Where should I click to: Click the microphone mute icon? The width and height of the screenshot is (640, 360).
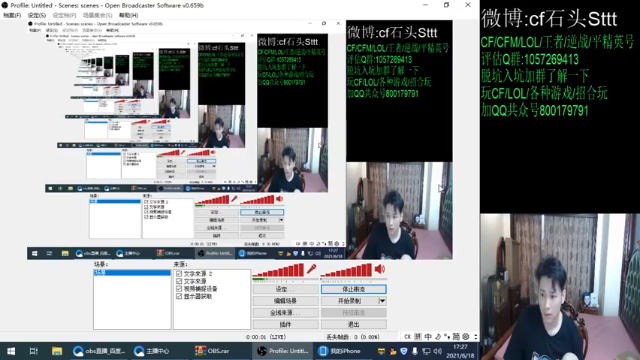[312, 269]
